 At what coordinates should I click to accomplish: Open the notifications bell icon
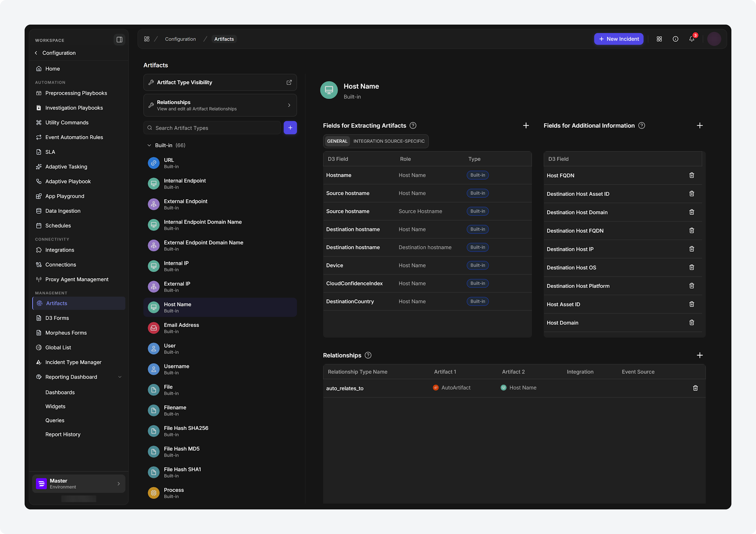(x=692, y=39)
